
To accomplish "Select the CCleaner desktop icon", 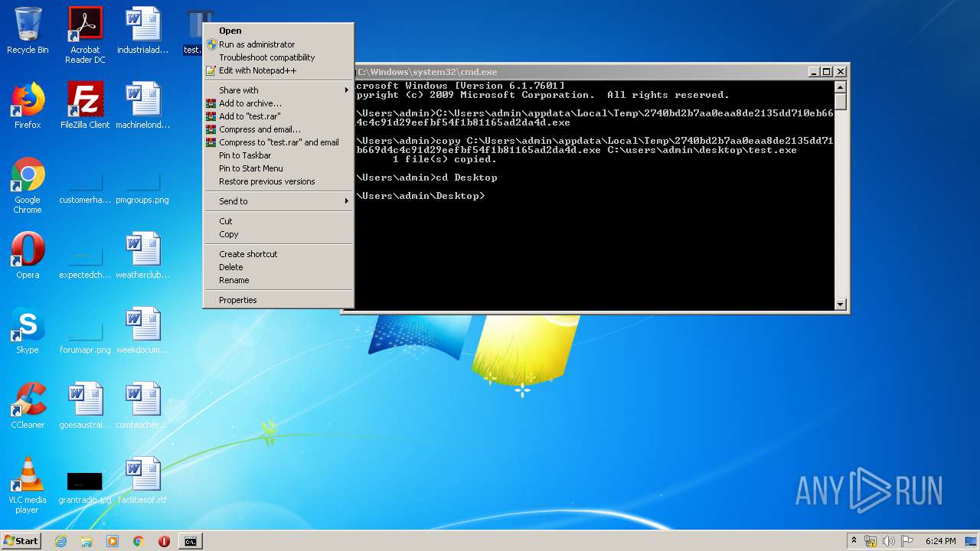I will pyautogui.click(x=28, y=406).
